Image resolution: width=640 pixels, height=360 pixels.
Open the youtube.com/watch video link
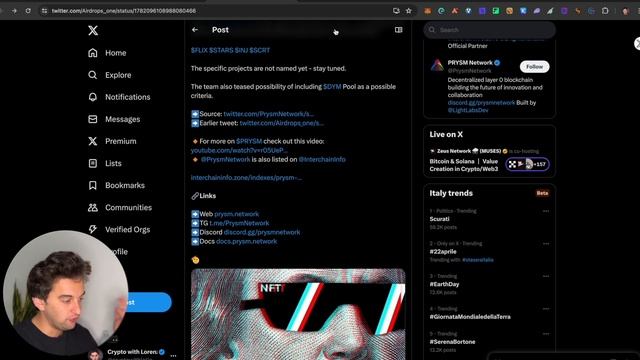pos(239,150)
